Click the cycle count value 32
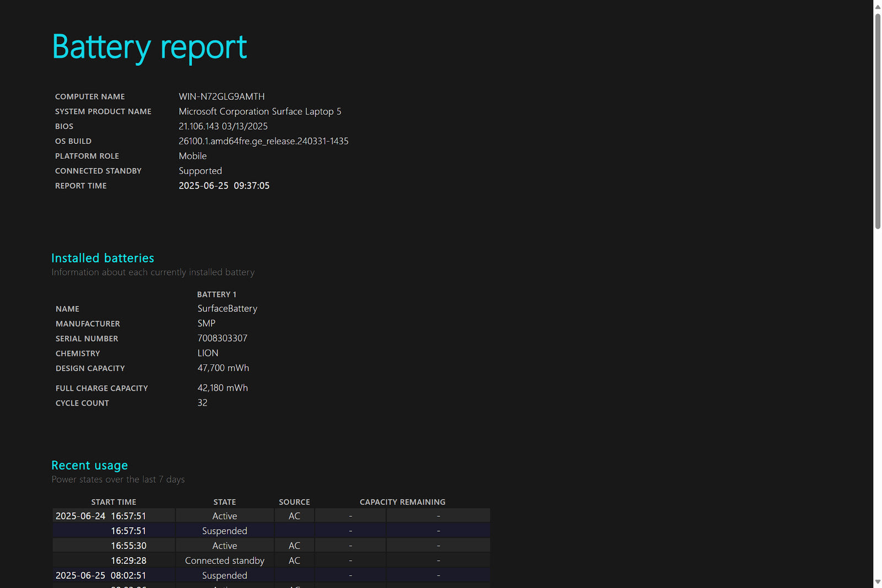The image size is (882, 588). point(202,403)
